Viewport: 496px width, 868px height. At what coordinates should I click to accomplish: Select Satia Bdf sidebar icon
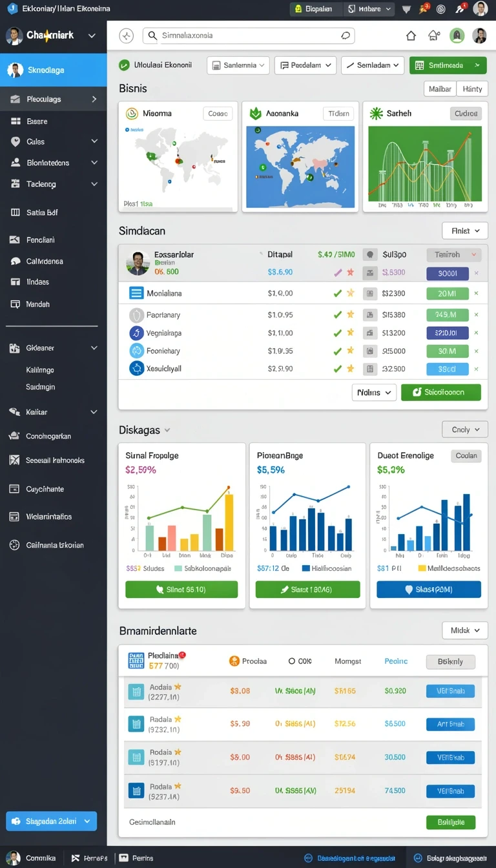15,212
